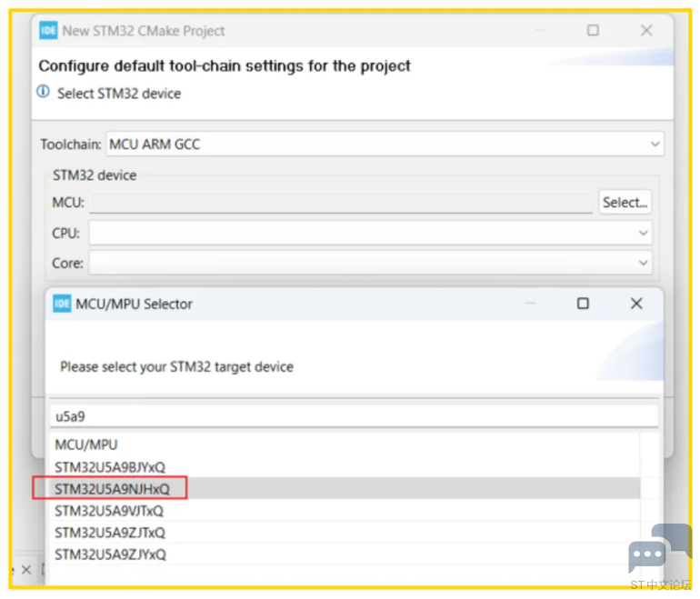Image resolution: width=700 pixels, height=599 pixels.
Task: Minimize the MCU/MPU Selector dialog
Action: point(530,304)
